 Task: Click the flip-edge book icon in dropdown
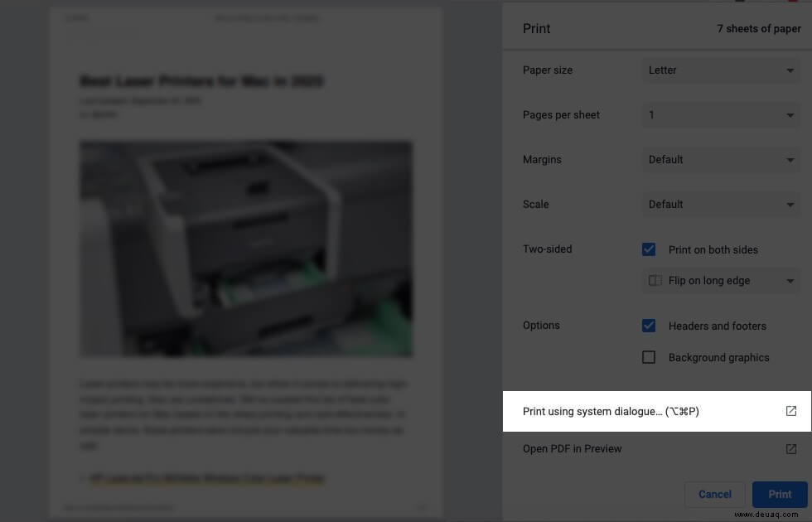point(655,280)
